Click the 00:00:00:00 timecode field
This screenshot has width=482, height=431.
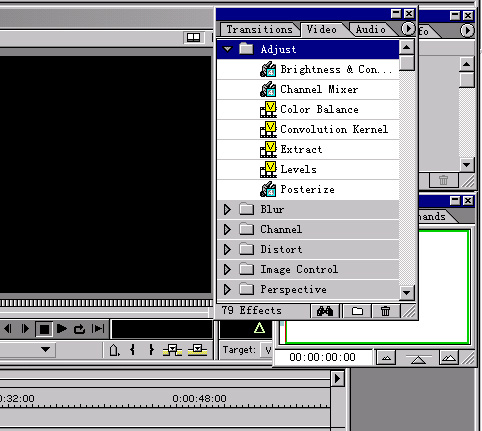coord(322,357)
